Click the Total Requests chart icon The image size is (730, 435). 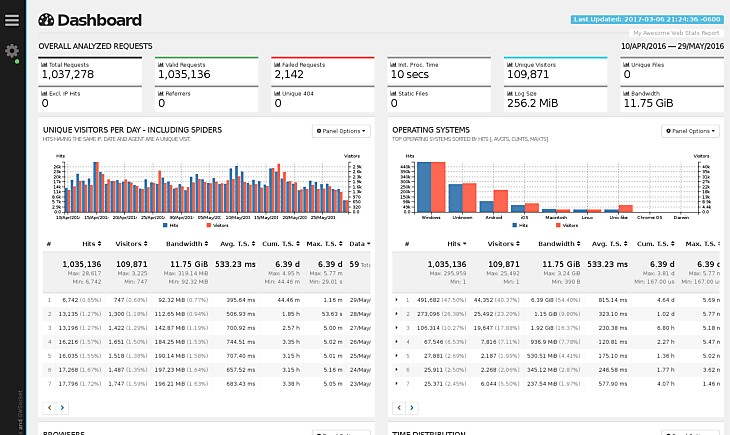(x=44, y=64)
